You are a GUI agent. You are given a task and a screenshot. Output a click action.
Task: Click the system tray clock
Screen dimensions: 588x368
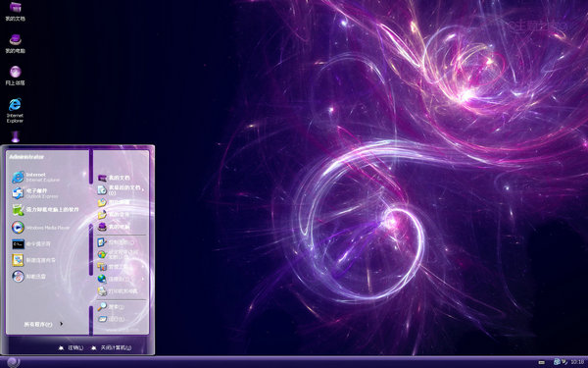[x=577, y=361]
